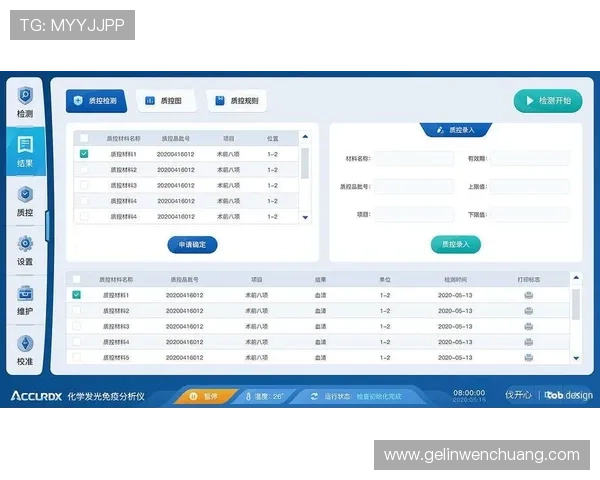Focus the 质控品批号 input field
The height and width of the screenshot is (480, 600).
[x=414, y=186]
